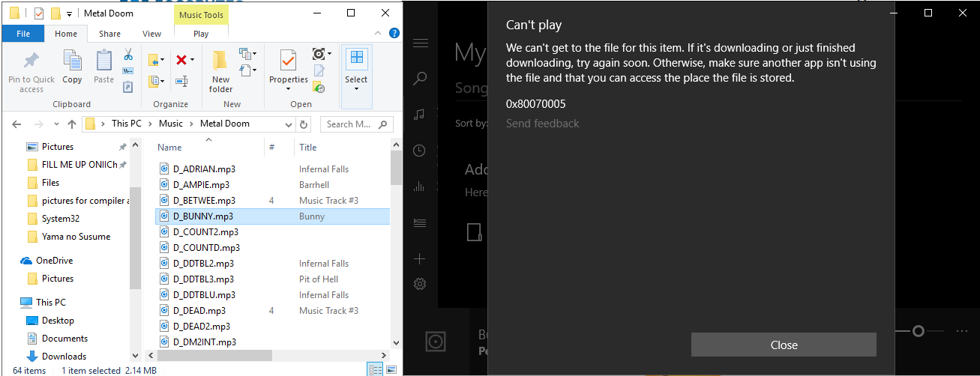980x376 pixels.
Task: Click Properties checkmark icon in quick access toolbar
Action: (39, 13)
